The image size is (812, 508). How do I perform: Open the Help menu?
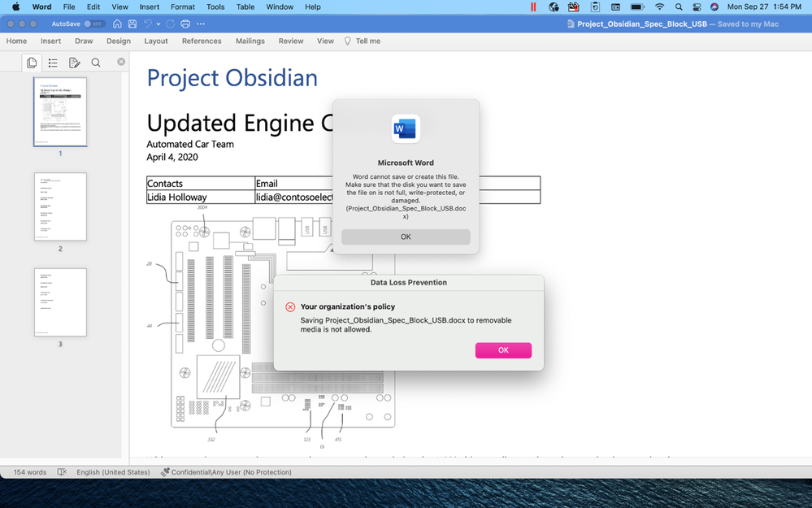pyautogui.click(x=313, y=7)
